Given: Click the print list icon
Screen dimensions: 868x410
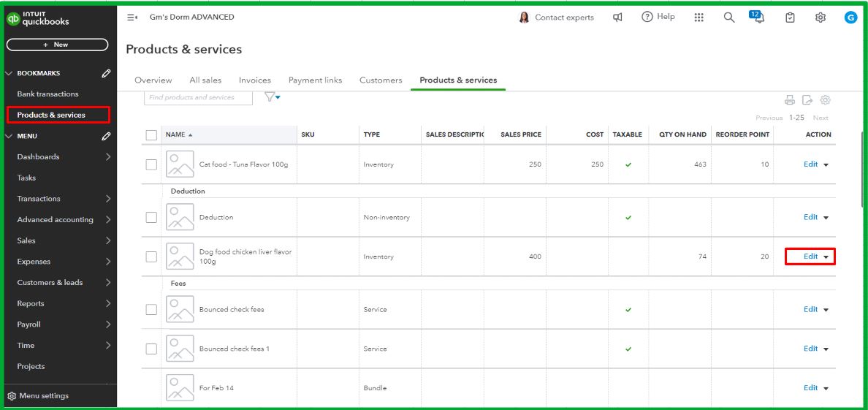Looking at the screenshot, I should pos(789,100).
